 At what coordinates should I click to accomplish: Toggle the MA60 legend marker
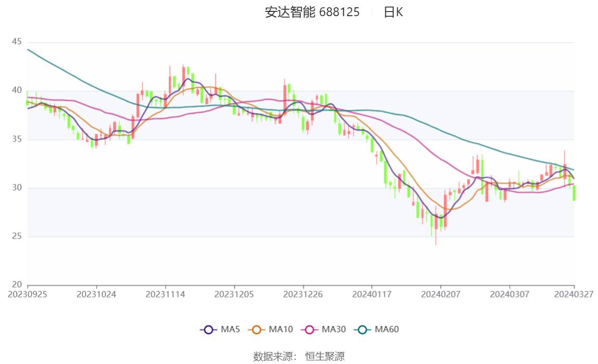[363, 329]
